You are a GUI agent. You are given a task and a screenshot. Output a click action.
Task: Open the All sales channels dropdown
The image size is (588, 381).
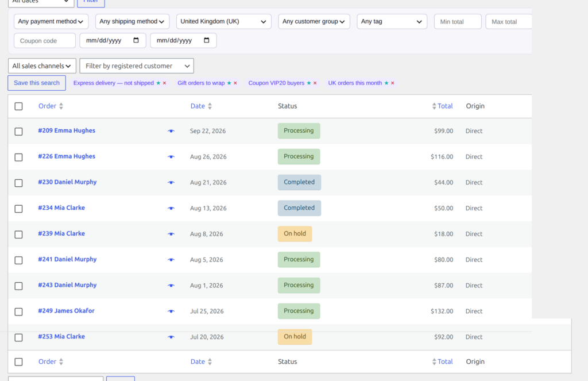(x=42, y=66)
